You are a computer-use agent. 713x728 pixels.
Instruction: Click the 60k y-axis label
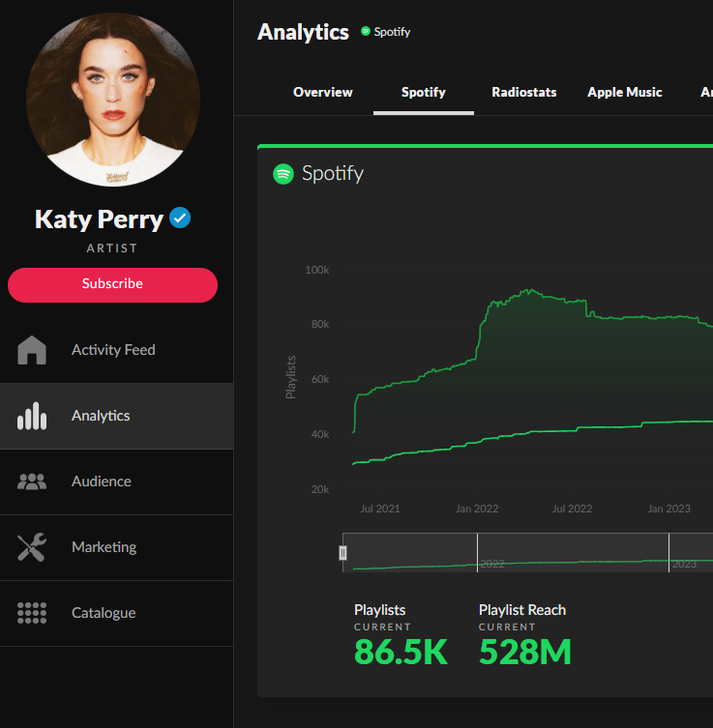[x=320, y=379]
